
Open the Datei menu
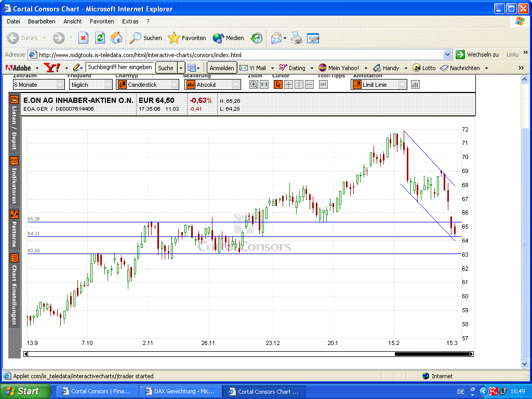[13, 21]
